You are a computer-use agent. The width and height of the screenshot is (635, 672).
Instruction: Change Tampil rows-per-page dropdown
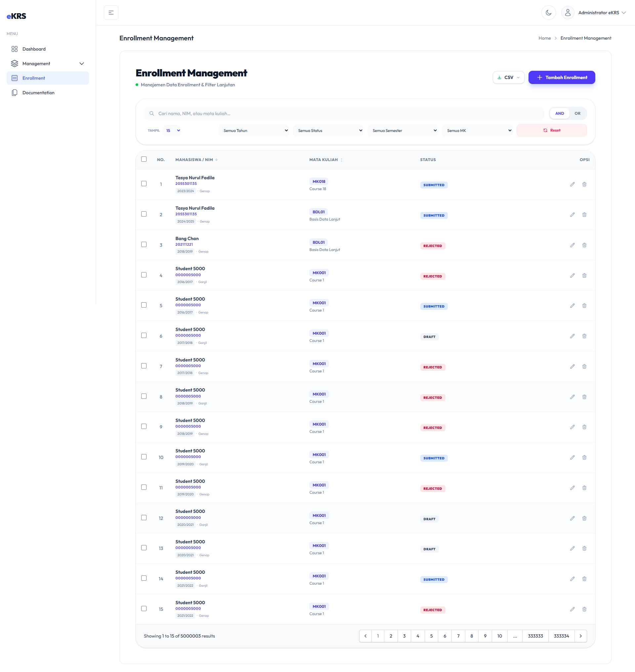pos(172,131)
